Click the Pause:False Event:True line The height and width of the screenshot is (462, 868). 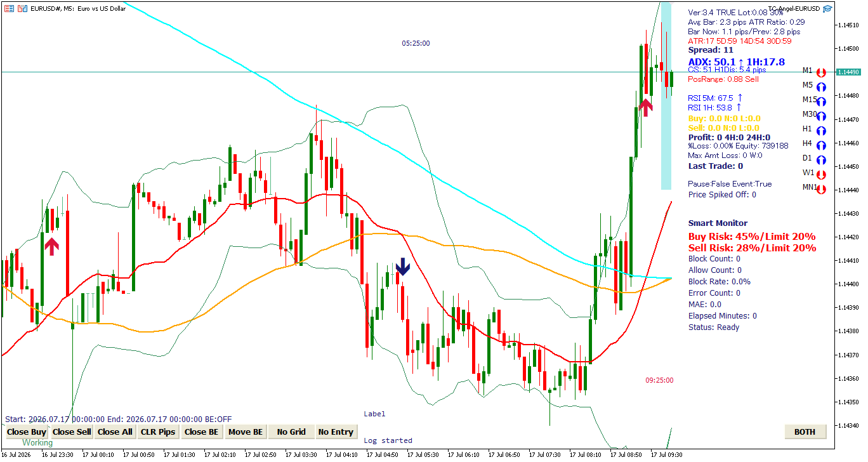click(730, 184)
